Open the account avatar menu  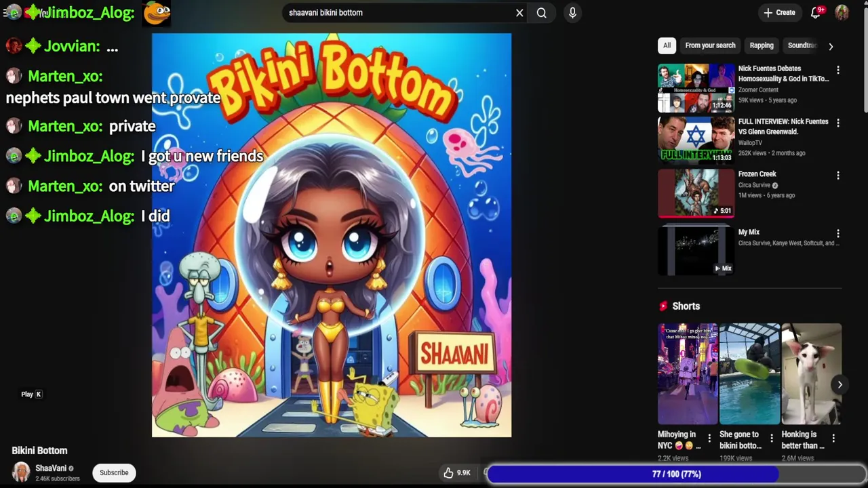coord(842,12)
